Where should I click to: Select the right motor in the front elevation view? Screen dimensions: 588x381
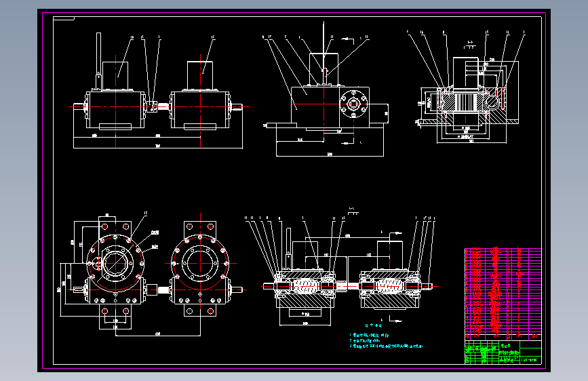[x=200, y=76]
